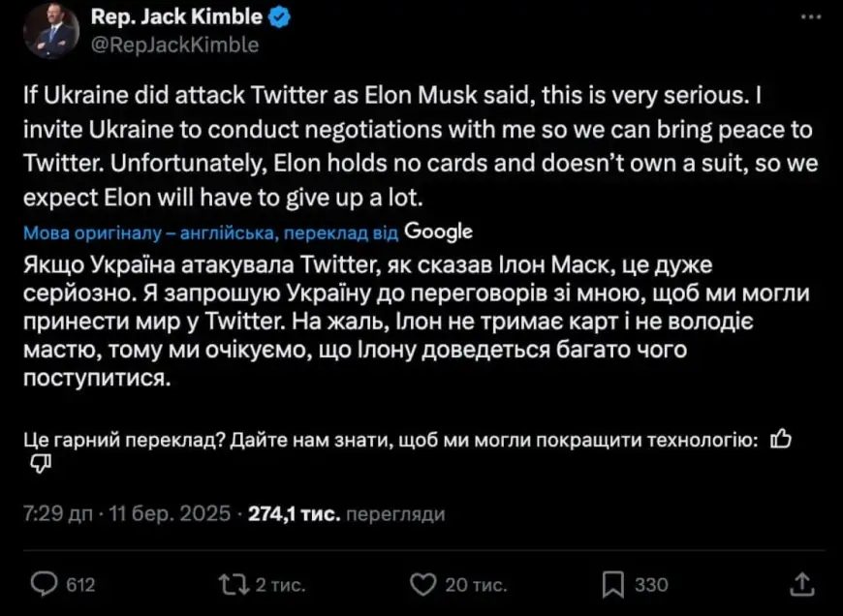The image size is (843, 616).
Task: Click the 274,1 тис. views count
Action: 294,513
